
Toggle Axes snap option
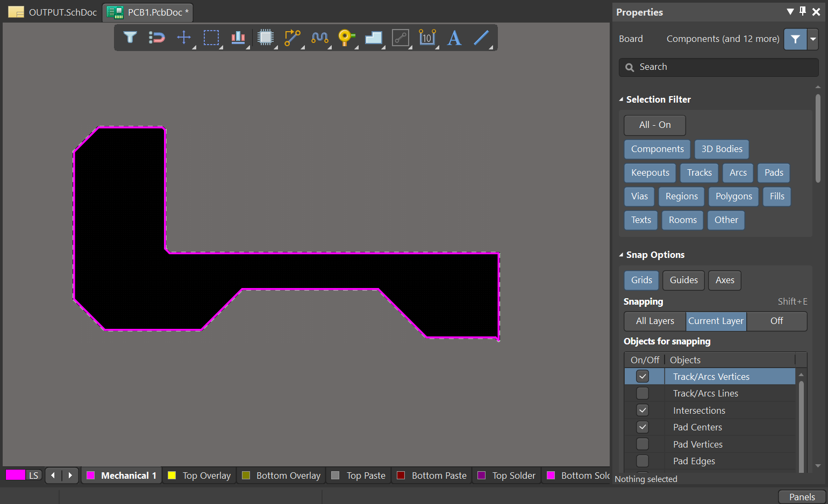coord(725,280)
